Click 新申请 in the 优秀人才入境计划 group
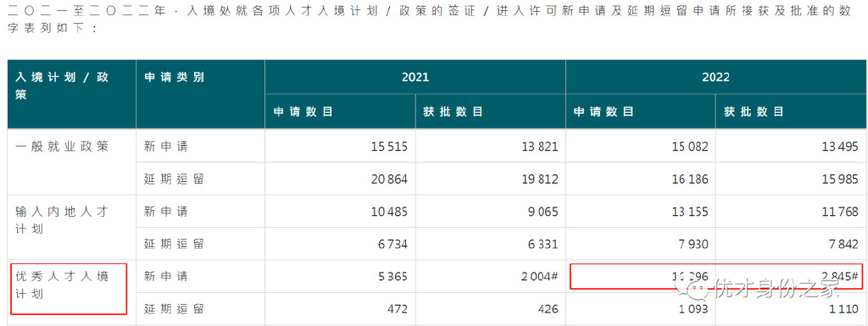Image resolution: width=868 pixels, height=326 pixels. tap(166, 276)
